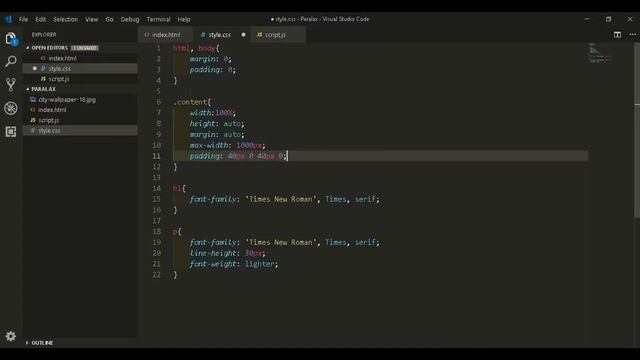Expand the Outline section
The width and height of the screenshot is (640, 360).
pyautogui.click(x=42, y=343)
